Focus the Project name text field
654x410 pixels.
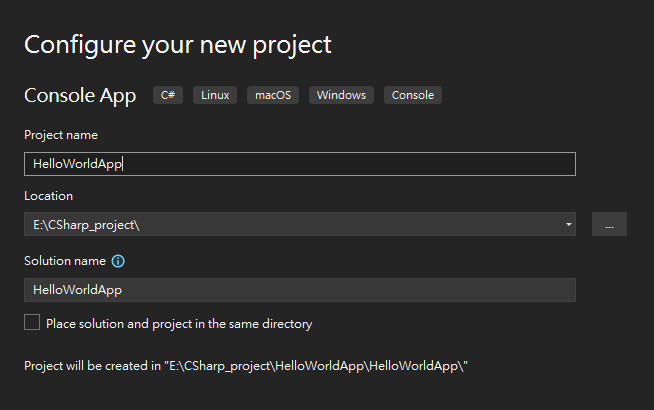[300, 164]
